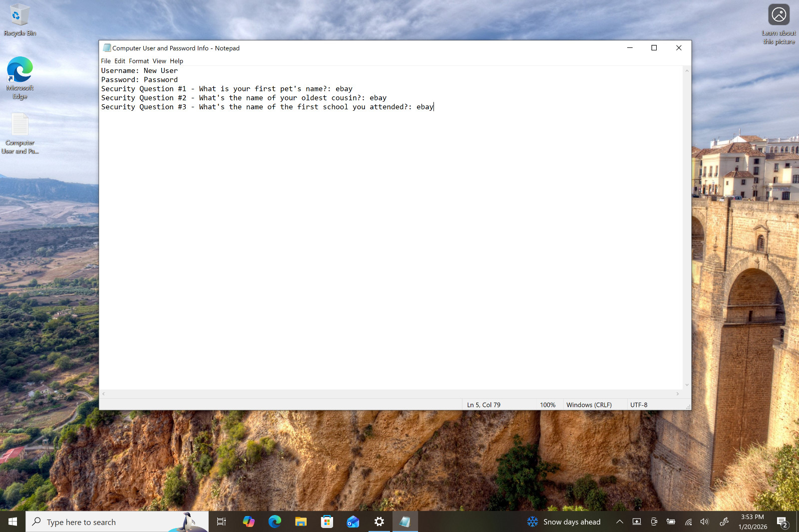This screenshot has width=799, height=532.
Task: Open the File menu in Notepad
Action: click(x=106, y=61)
